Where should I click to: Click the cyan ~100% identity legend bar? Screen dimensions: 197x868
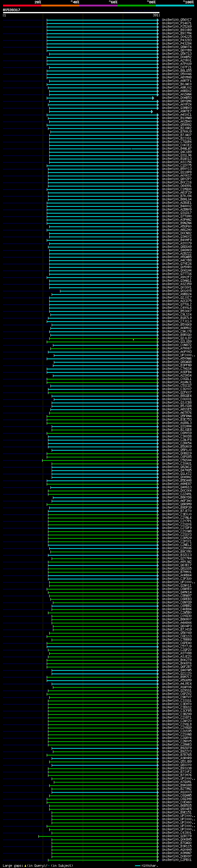pos(175,6)
